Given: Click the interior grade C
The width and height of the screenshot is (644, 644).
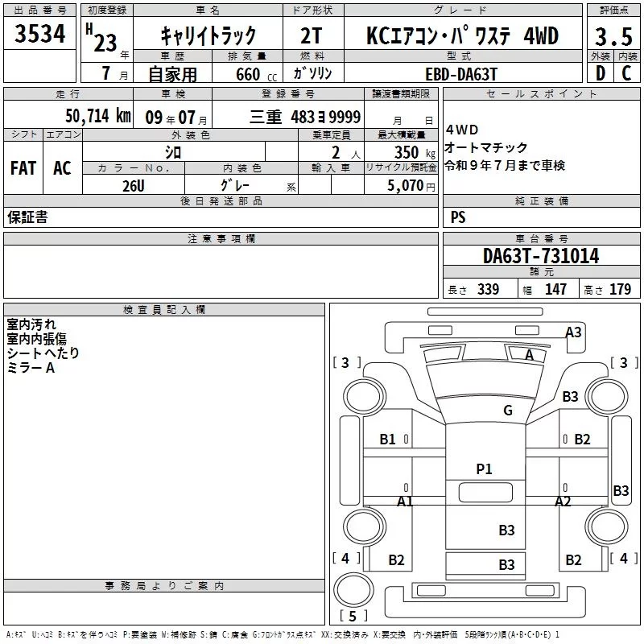Looking at the screenshot, I should click(626, 73).
